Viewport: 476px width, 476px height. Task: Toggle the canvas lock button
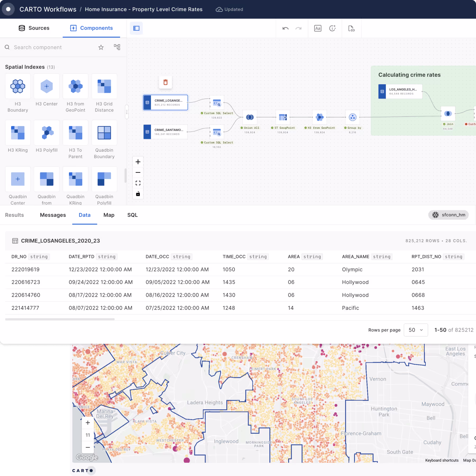click(138, 194)
